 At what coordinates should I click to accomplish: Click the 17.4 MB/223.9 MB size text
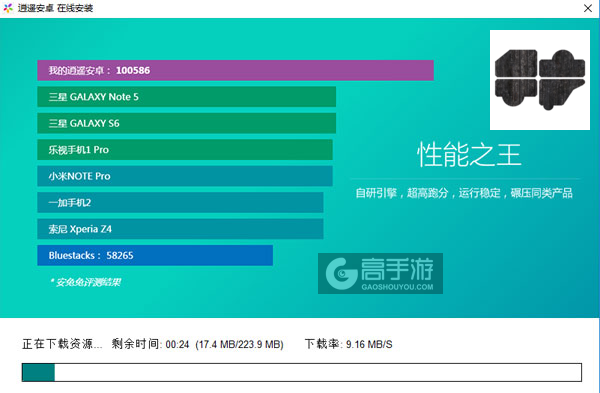click(240, 344)
